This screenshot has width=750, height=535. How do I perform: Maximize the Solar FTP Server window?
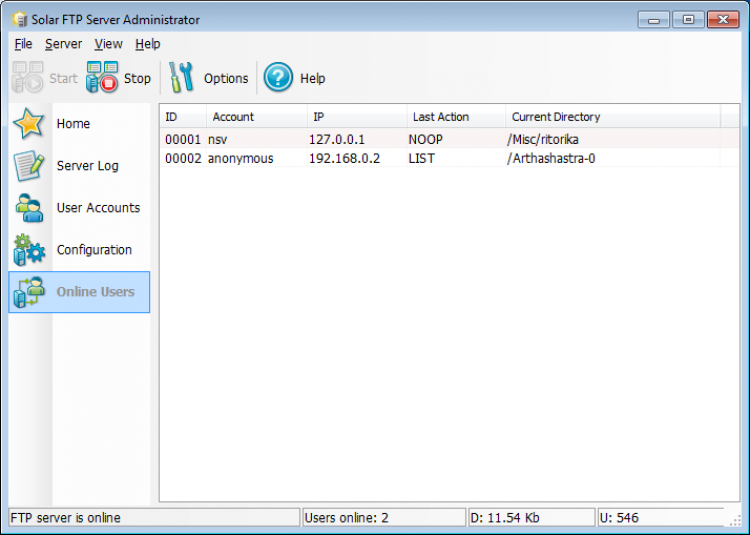688,20
